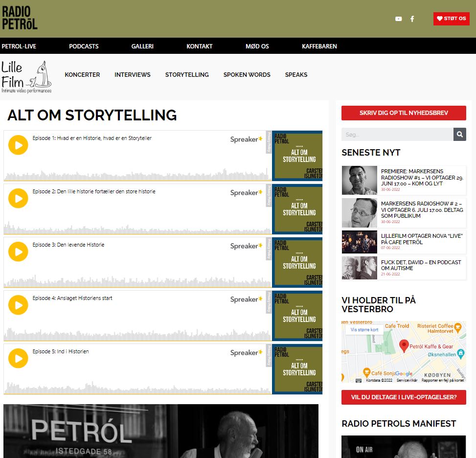Open the Petról Istedgade 58 photo
Screen dimensions: 476x458
point(161,431)
